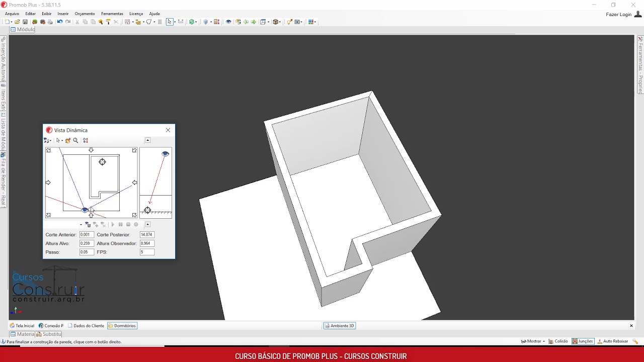Click the green dollar budget icon
Image resolution: width=644 pixels, height=362 pixels.
(192, 22)
